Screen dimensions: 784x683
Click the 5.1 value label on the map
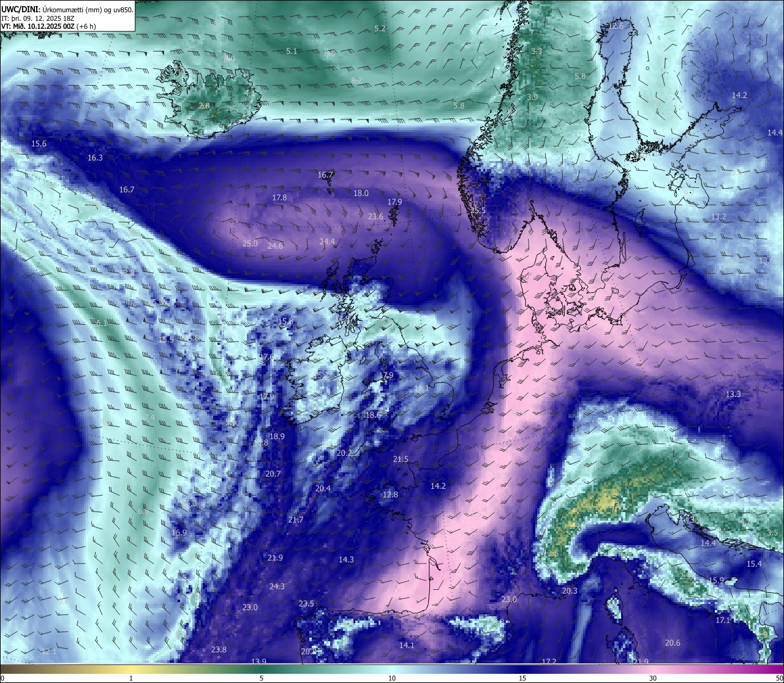point(292,51)
